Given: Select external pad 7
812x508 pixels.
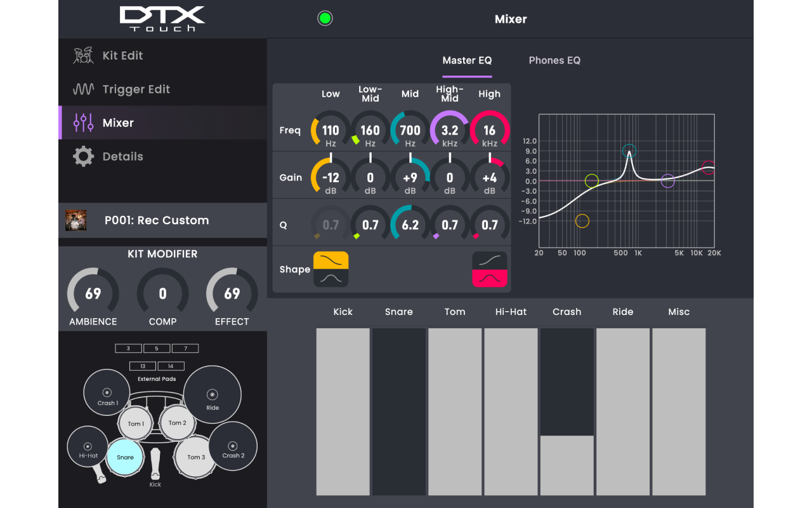Looking at the screenshot, I should (185, 349).
